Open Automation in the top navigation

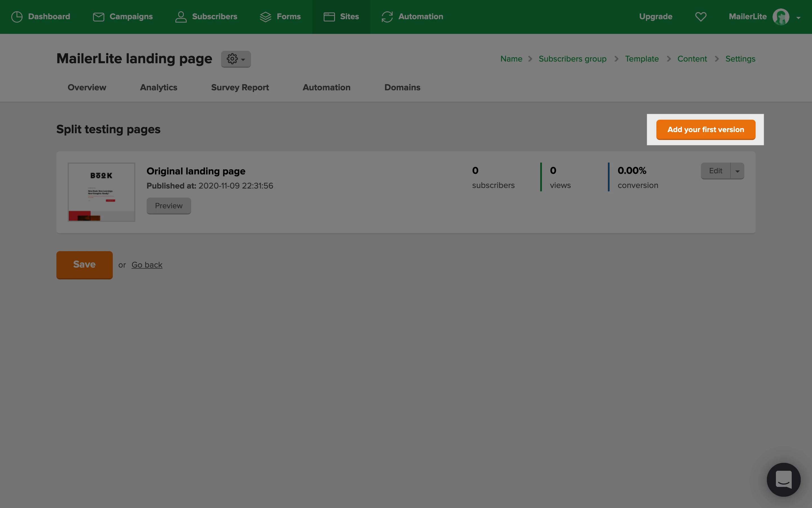[412, 16]
